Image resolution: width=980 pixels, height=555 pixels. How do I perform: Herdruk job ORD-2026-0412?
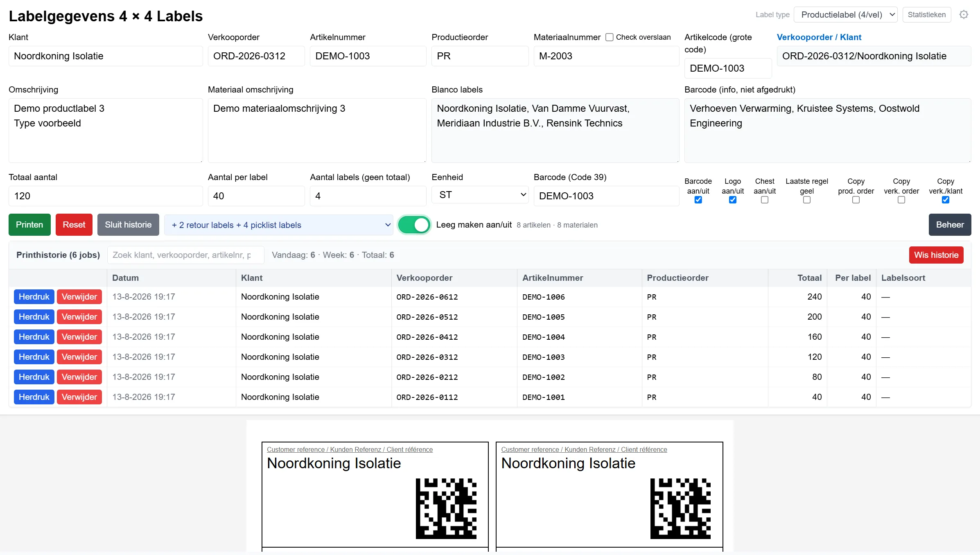click(x=34, y=337)
